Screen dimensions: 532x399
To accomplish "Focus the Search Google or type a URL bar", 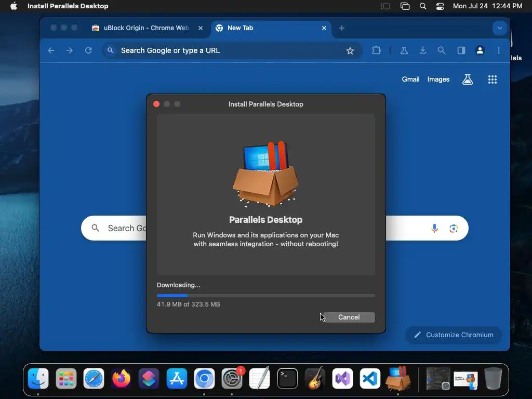I will [x=232, y=50].
